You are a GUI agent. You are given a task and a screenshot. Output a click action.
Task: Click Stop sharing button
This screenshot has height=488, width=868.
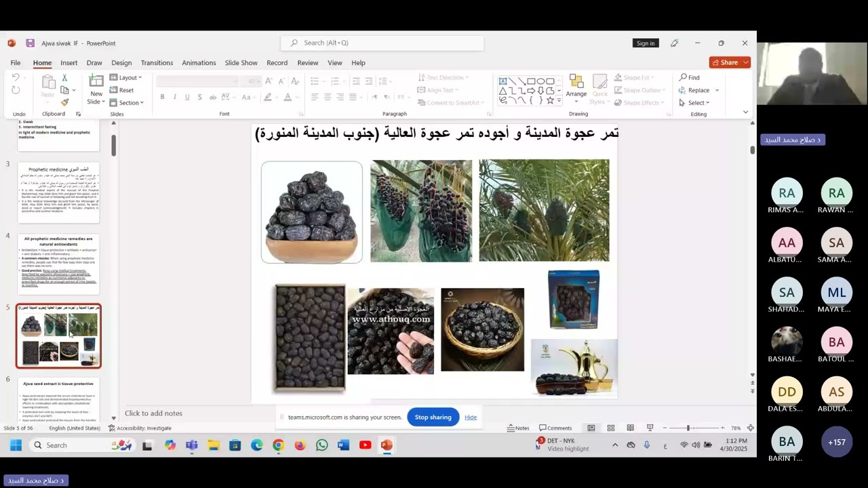point(433,417)
